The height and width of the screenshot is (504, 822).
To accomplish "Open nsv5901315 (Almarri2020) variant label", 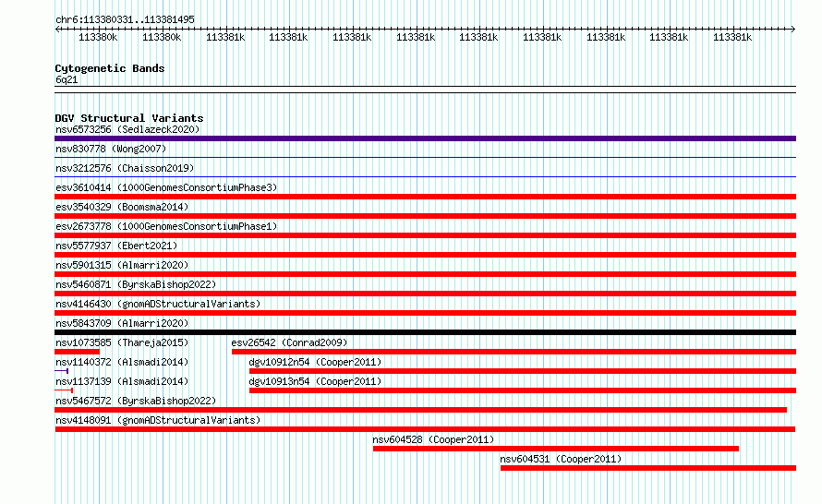I will [122, 265].
